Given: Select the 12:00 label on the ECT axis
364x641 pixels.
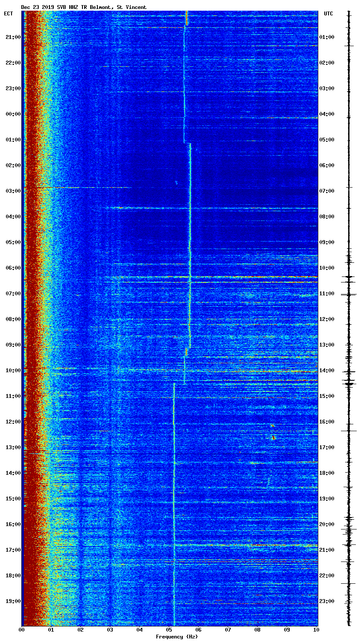Looking at the screenshot, I should click(13, 422).
